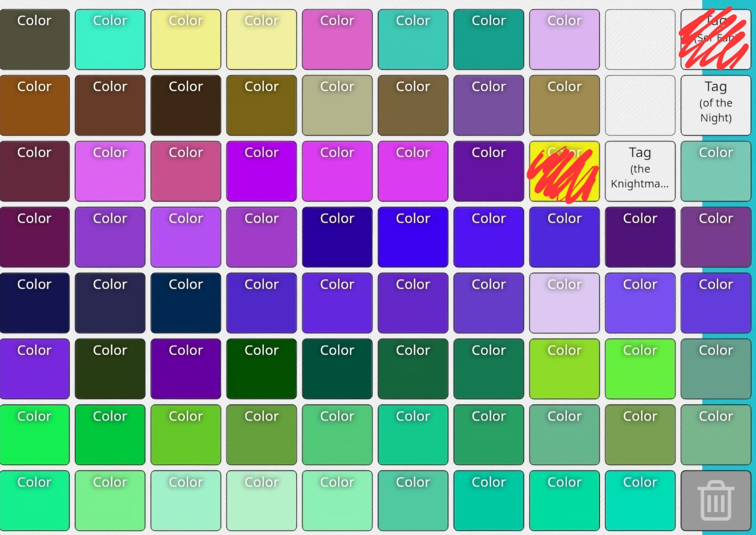Pick the khaki beige Color swatch in second row
This screenshot has height=535, width=756.
coord(337,105)
